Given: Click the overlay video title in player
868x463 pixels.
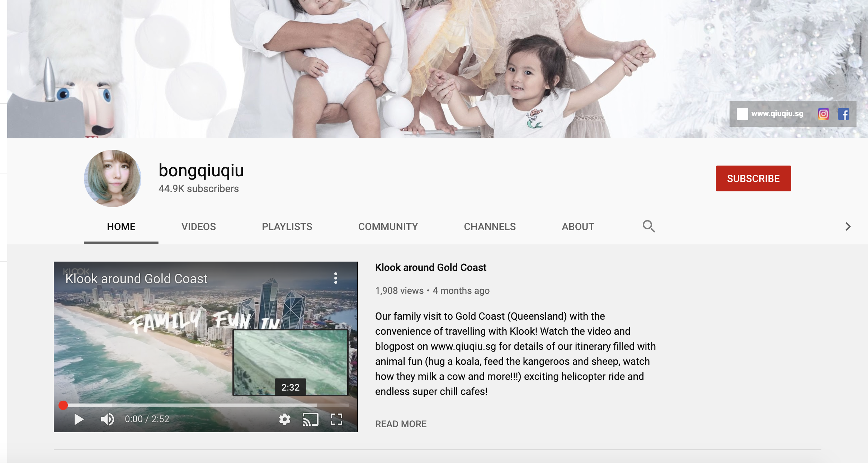Looking at the screenshot, I should (136, 279).
